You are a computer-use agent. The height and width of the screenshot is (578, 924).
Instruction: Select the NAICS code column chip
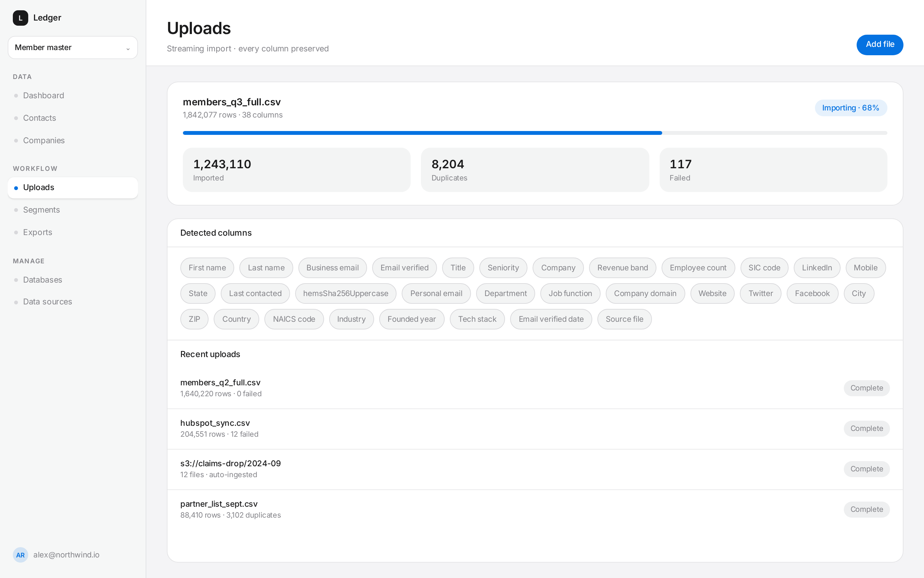[x=294, y=319]
